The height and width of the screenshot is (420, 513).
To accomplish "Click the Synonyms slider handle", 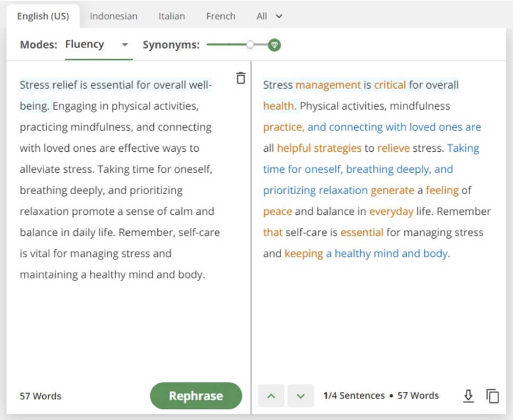I will point(250,45).
